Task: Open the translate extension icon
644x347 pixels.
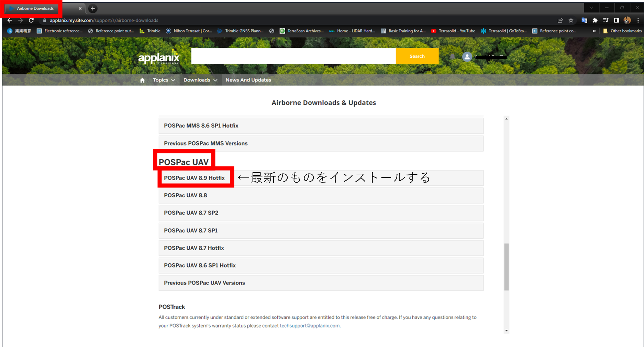Action: point(584,20)
